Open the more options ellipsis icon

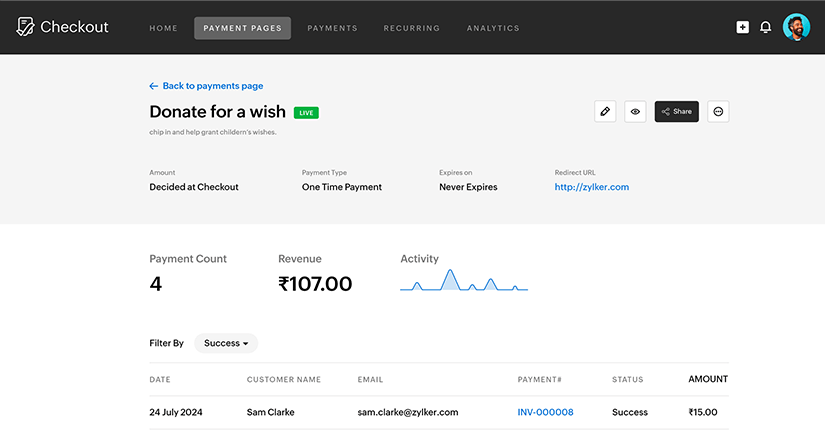(718, 112)
